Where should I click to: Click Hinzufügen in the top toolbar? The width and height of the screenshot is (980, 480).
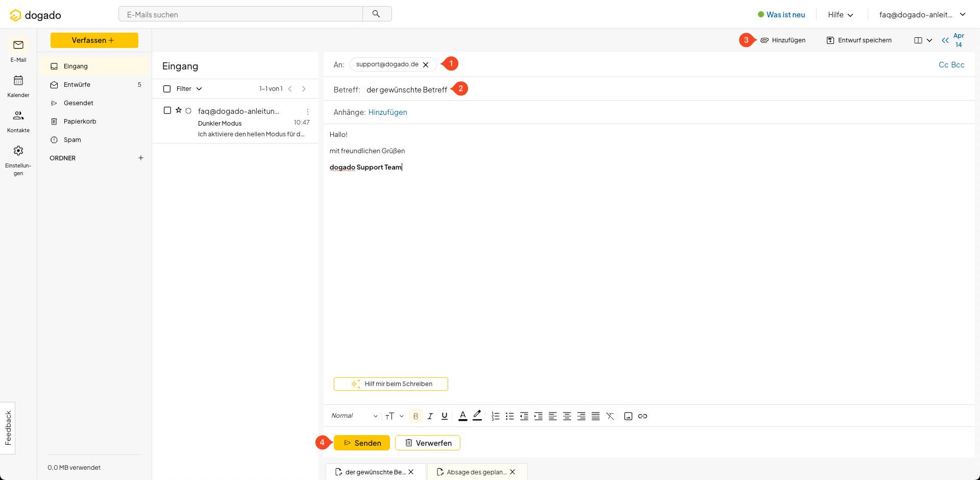(x=783, y=40)
